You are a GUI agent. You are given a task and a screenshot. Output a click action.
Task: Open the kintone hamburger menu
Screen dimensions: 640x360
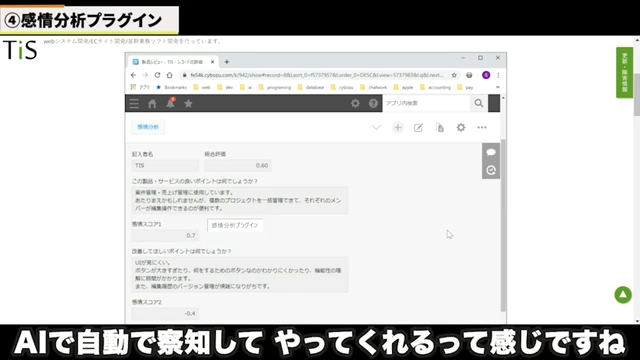(x=134, y=103)
